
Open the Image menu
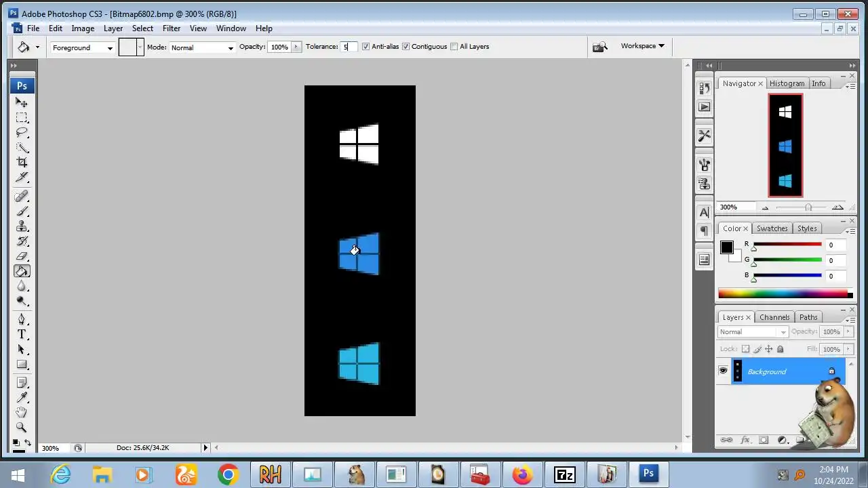83,28
